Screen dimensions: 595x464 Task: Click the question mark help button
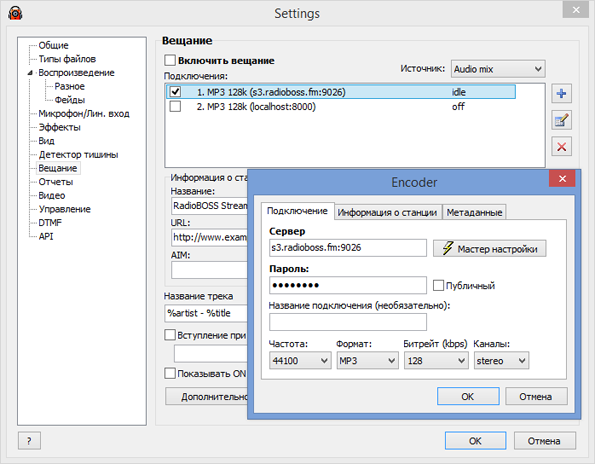pos(29,440)
